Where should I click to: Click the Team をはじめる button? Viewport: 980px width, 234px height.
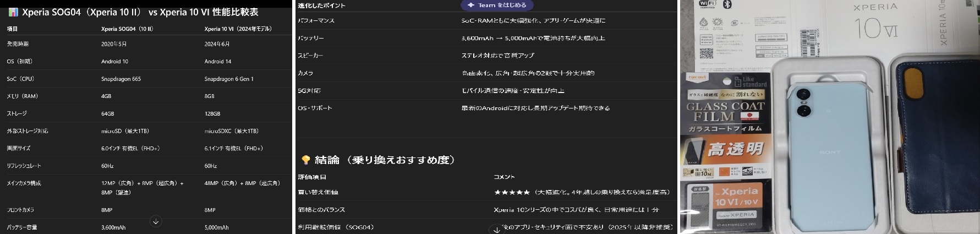point(497,5)
